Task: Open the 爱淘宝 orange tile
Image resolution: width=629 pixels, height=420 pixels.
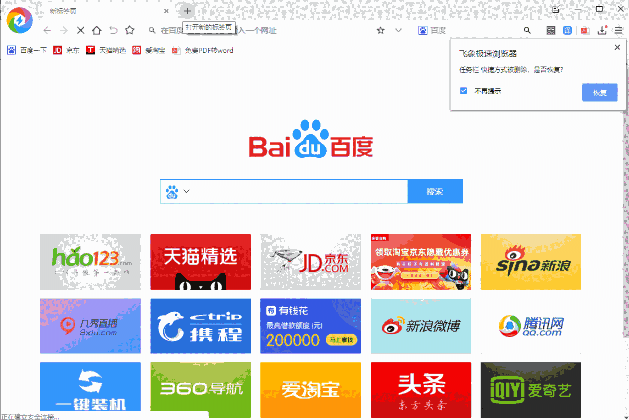Action: click(310, 390)
